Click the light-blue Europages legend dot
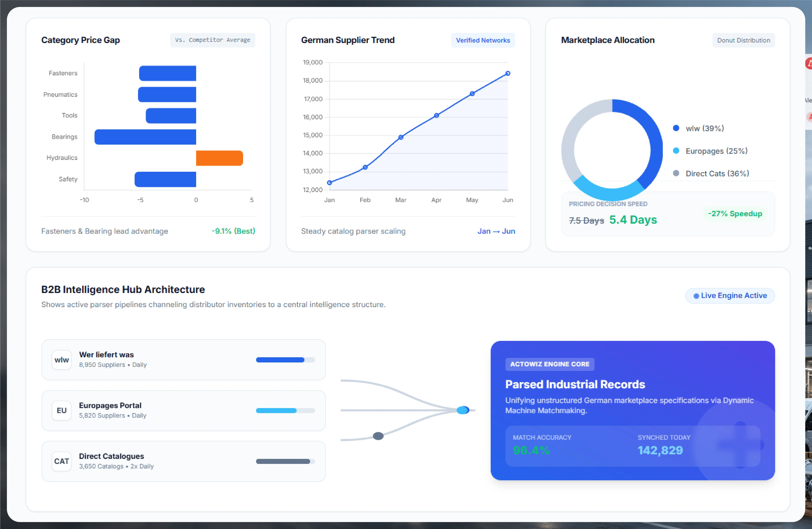Viewport: 812px width, 529px height. pyautogui.click(x=676, y=151)
